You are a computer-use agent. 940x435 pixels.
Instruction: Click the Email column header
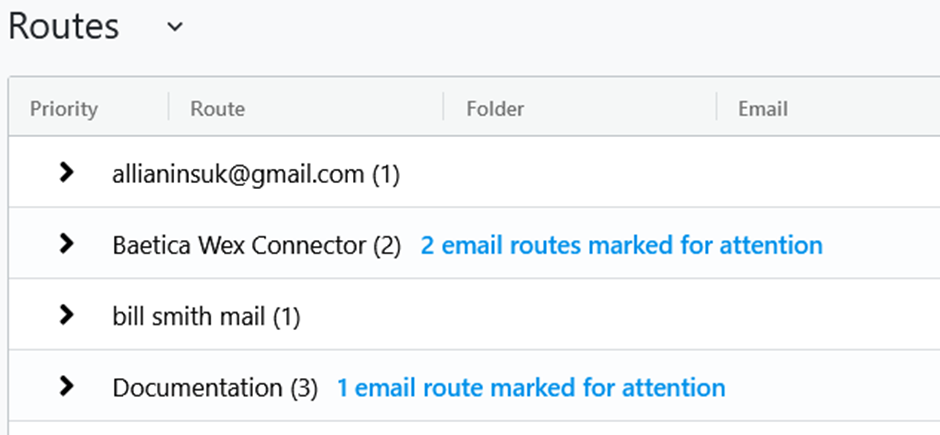763,109
